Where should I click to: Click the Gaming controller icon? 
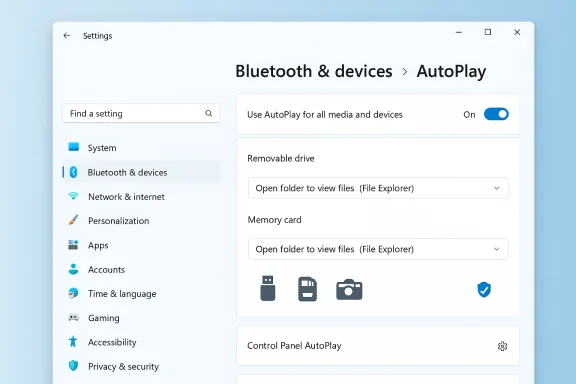pyautogui.click(x=73, y=317)
